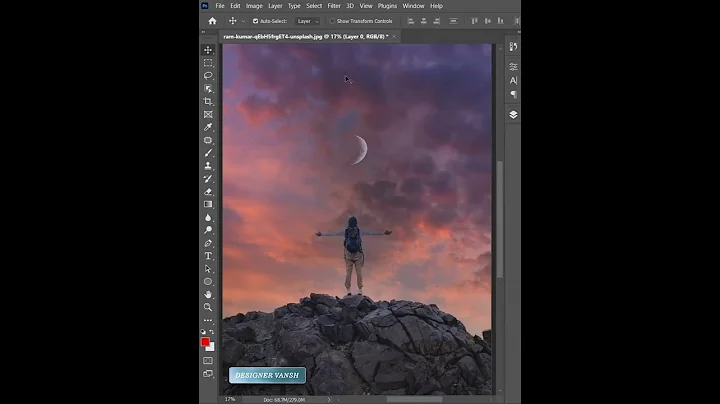Open the Move tool preset picker arrow
720x404 pixels.
(243, 21)
